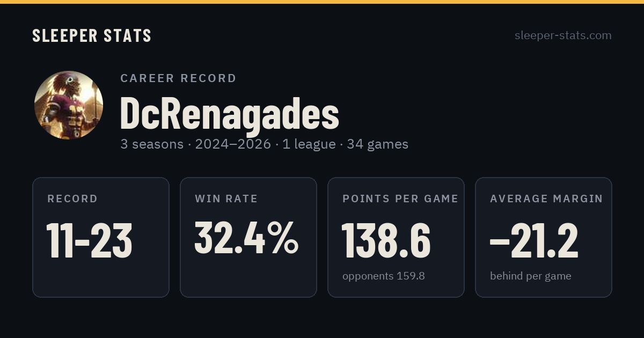The image size is (644, 338).
Task: Click the orange top accent bar
Action: tap(322, 2)
